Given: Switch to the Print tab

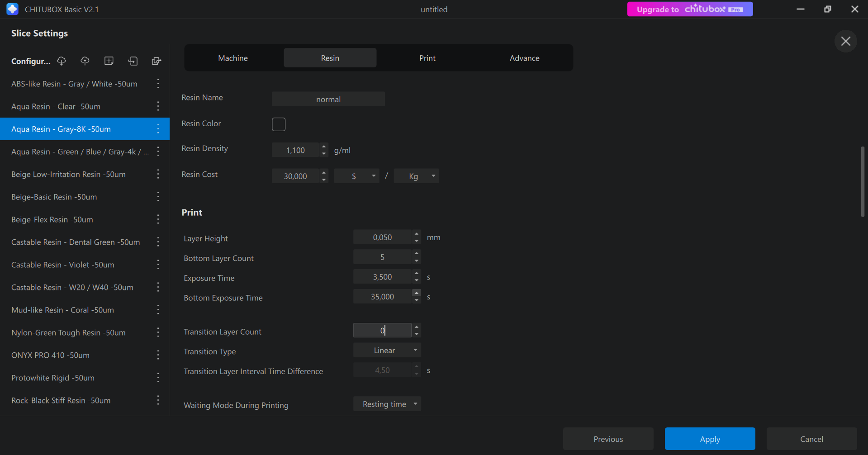Looking at the screenshot, I should (x=427, y=58).
